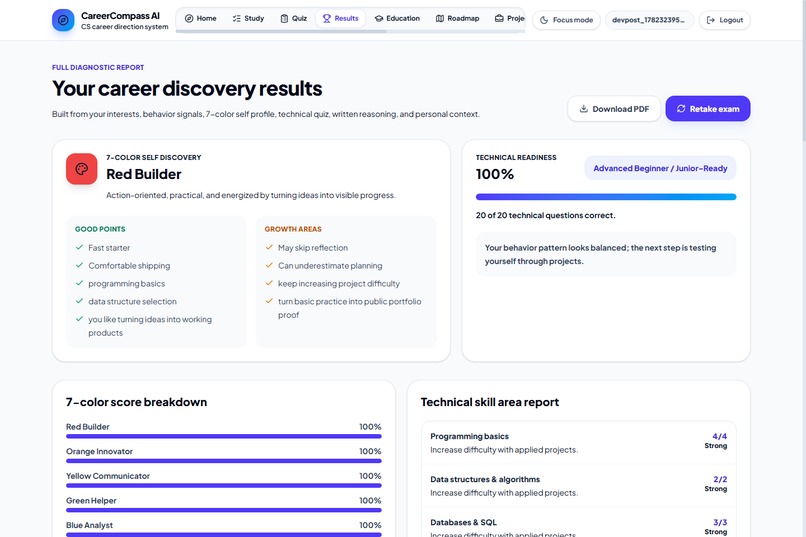Click the refresh icon in Retake exam

(x=681, y=109)
